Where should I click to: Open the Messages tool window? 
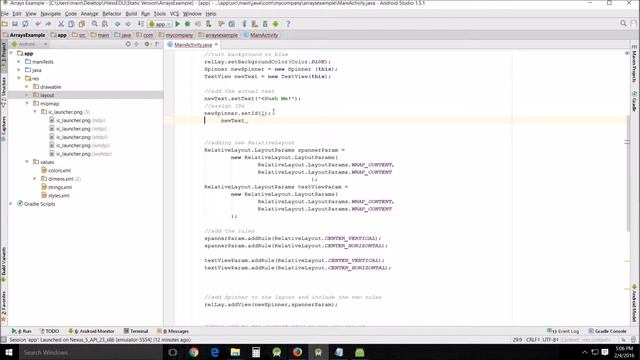click(173, 331)
